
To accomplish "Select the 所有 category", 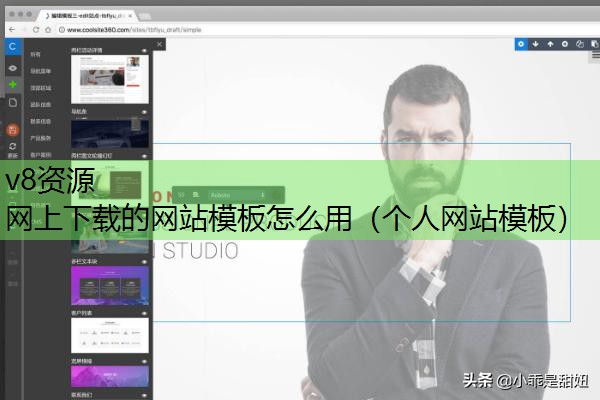I will tap(35, 54).
